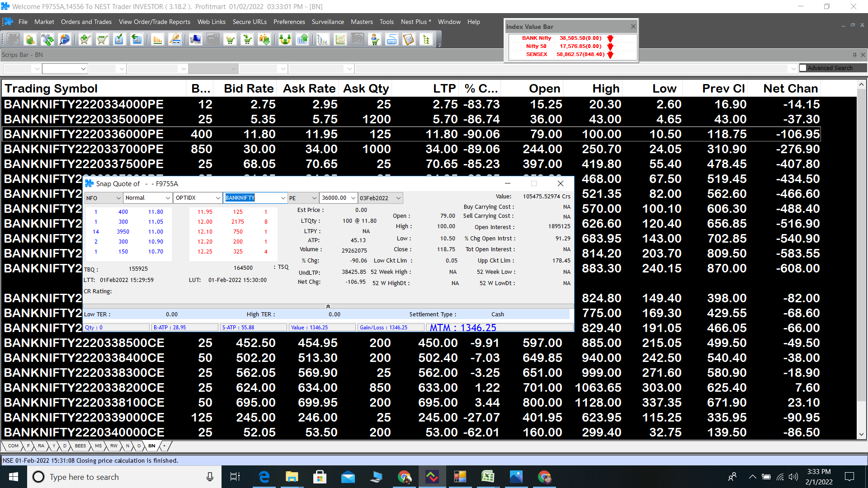Open Orders and Trades menu

86,22
